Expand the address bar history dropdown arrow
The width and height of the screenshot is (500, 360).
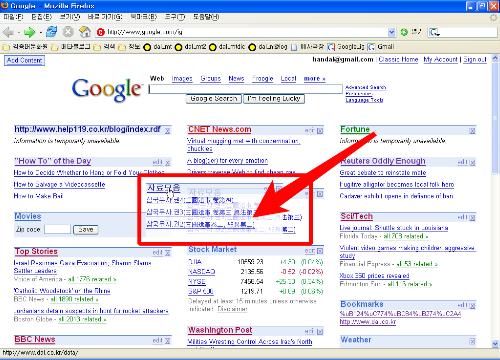pyautogui.click(x=392, y=32)
